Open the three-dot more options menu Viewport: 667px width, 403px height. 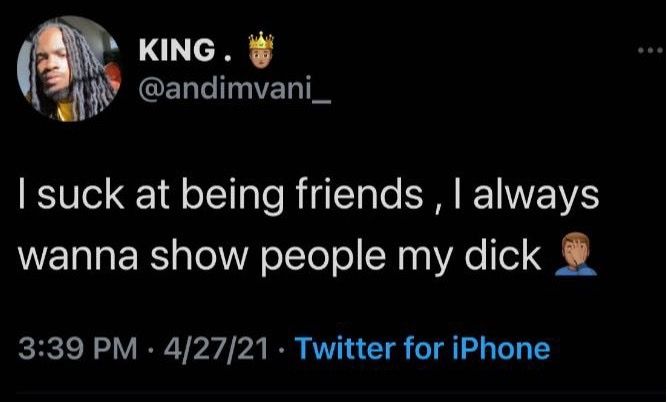(x=651, y=50)
